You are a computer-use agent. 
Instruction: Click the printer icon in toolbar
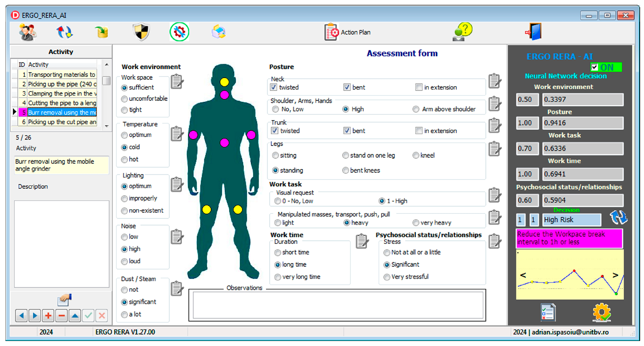tap(218, 32)
